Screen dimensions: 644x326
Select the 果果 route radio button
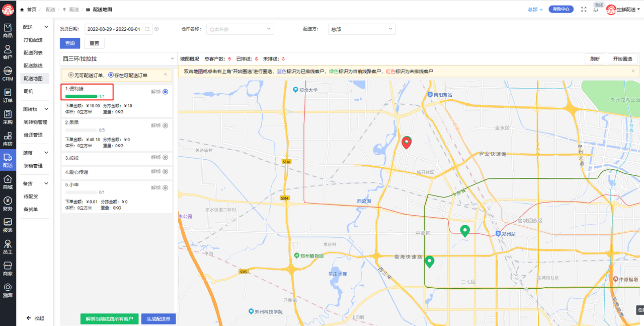pyautogui.click(x=165, y=125)
